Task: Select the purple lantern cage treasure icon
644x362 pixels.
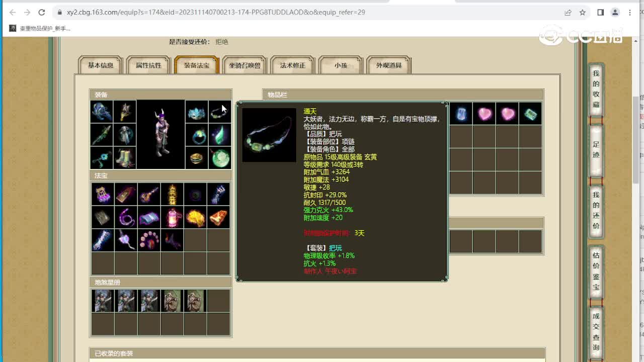Action: point(103,194)
